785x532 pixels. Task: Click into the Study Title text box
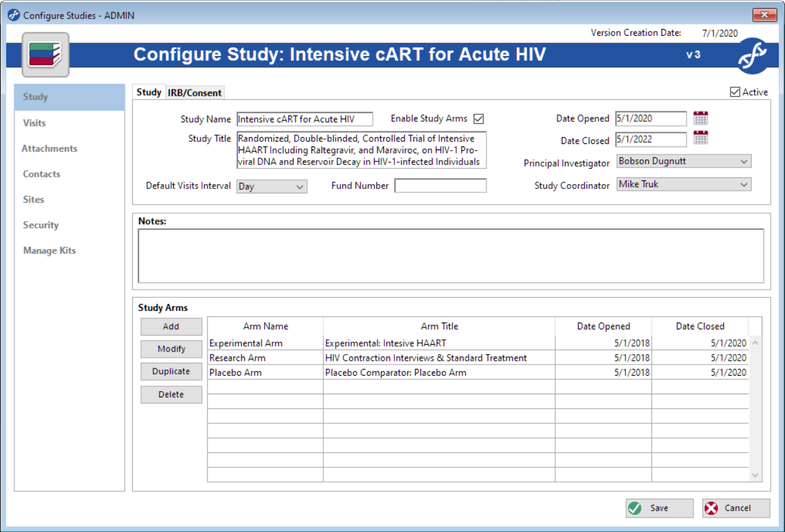coord(362,150)
